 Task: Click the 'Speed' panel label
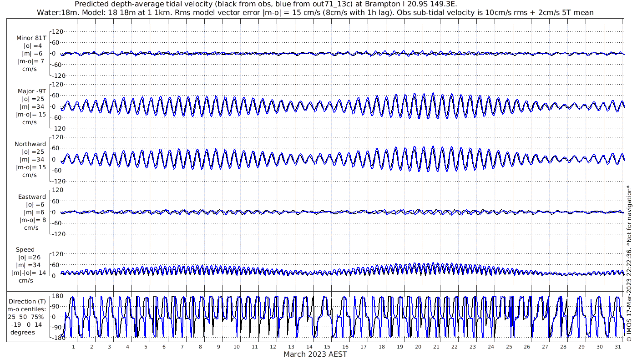25,250
